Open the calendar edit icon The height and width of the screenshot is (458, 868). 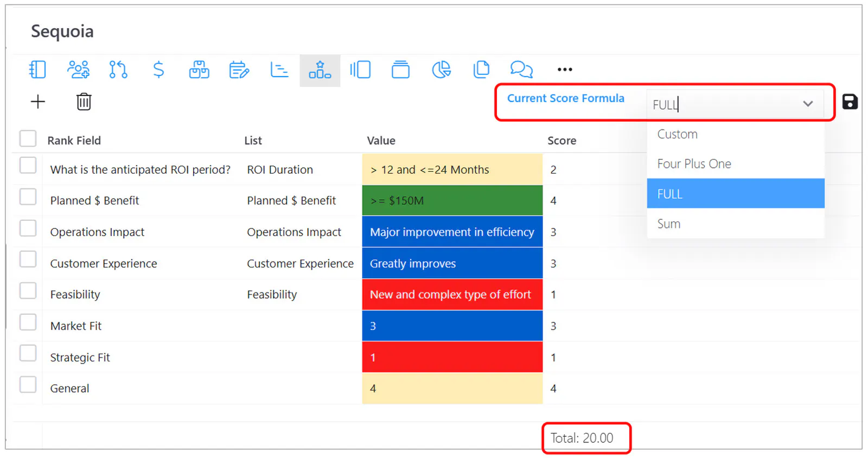239,70
